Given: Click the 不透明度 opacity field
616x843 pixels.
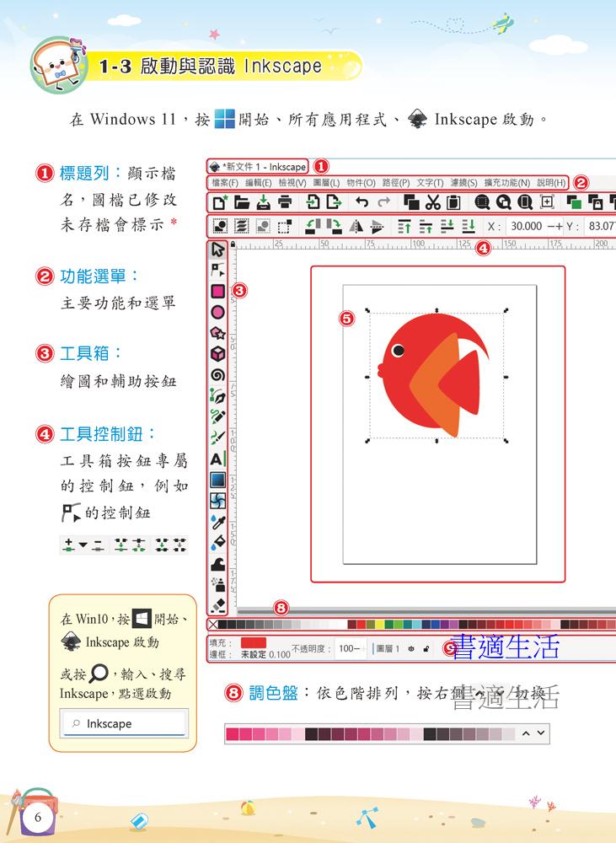Looking at the screenshot, I should pyautogui.click(x=350, y=648).
